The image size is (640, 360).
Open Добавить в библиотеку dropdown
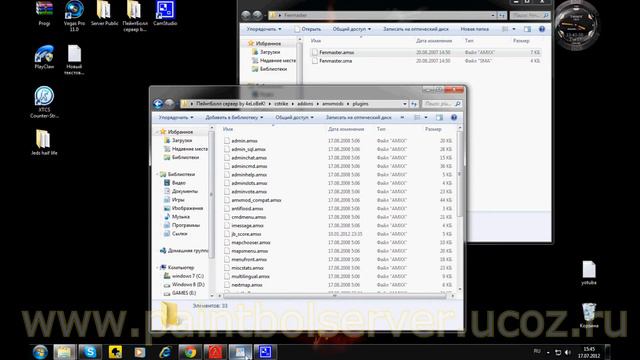[x=234, y=118]
